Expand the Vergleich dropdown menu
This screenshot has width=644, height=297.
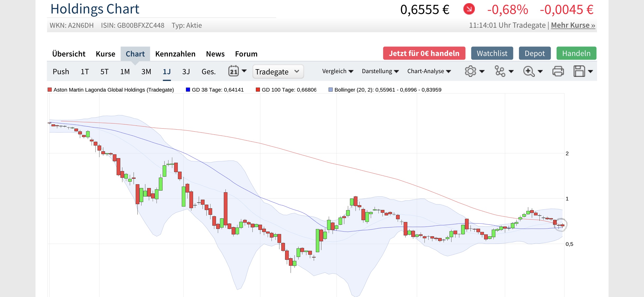(338, 71)
